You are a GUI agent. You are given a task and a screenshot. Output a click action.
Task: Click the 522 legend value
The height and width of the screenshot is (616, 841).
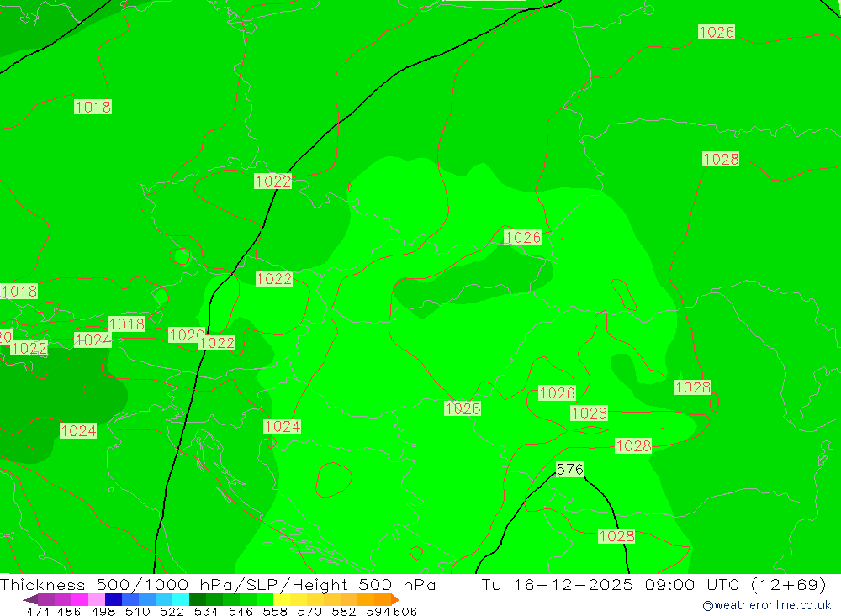171,611
